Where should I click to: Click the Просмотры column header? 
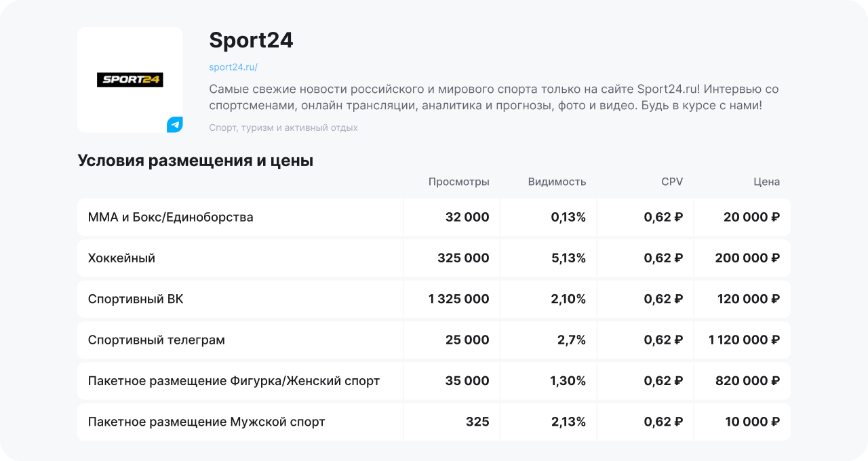click(x=458, y=182)
